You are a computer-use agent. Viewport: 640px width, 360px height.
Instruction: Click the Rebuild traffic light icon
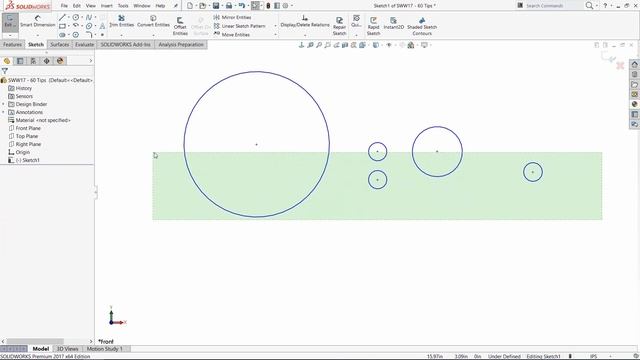[x=268, y=6]
